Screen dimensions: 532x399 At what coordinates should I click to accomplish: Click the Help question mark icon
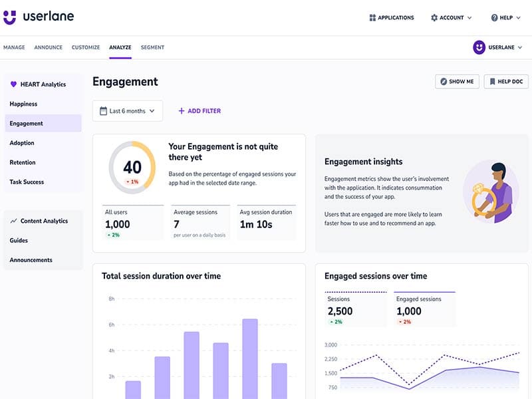point(494,18)
